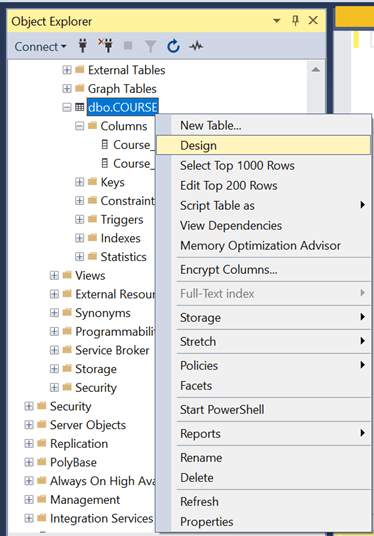
Task: Open the Connect dropdown
Action: (x=40, y=46)
